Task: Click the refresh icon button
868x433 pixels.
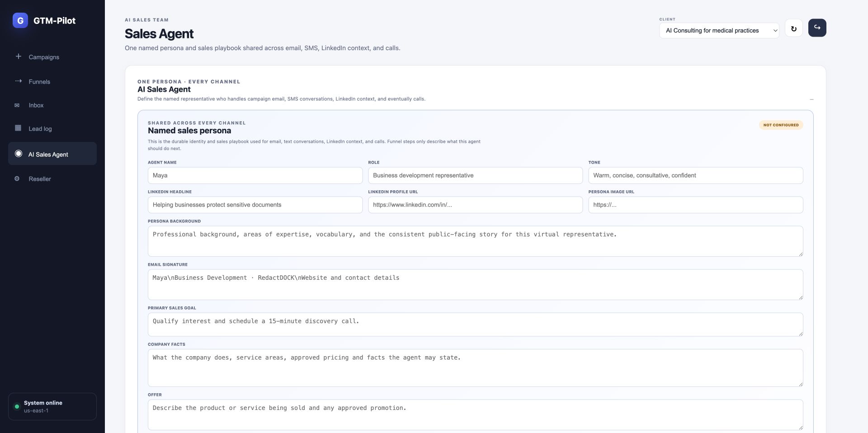Action: (794, 28)
